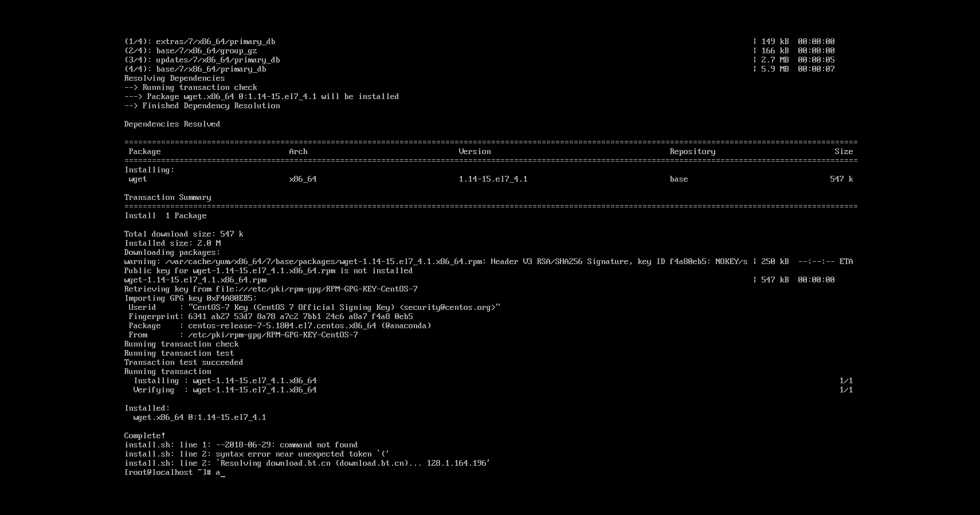Click the '2.7 MB' download size
Screen dimensions: 980x515
[x=775, y=60]
